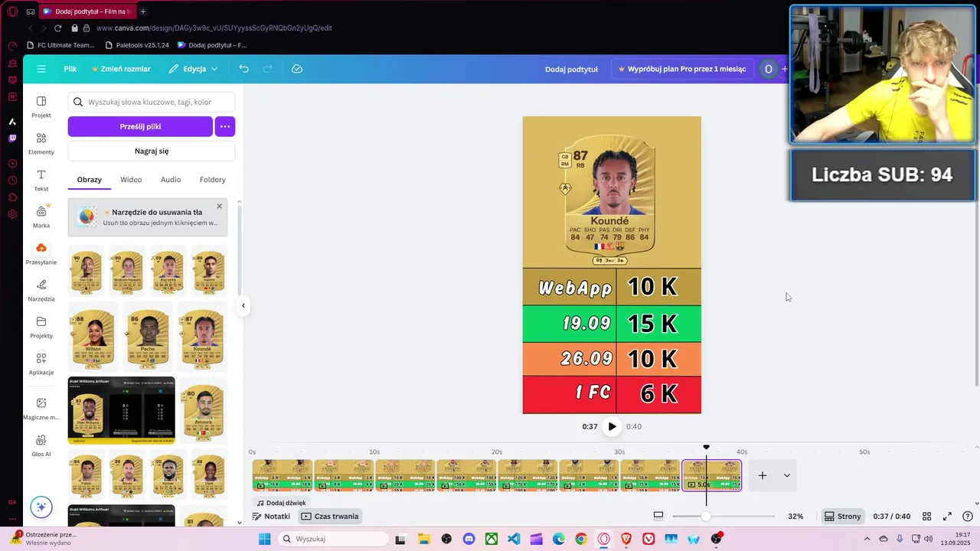Open the Paletools v25.1.24 bookmark
The width and height of the screenshot is (980, 551).
pos(136,45)
